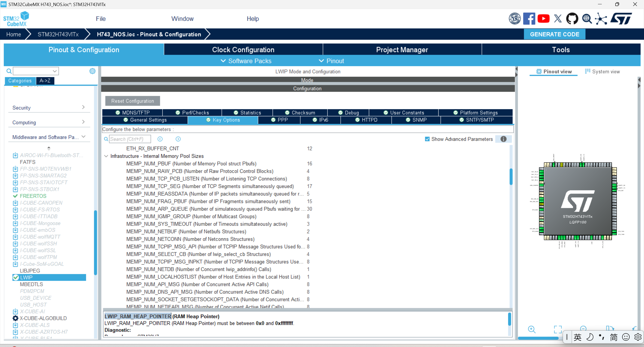The image size is (644, 347).
Task: Open the General Settings tab
Action: coord(145,120)
